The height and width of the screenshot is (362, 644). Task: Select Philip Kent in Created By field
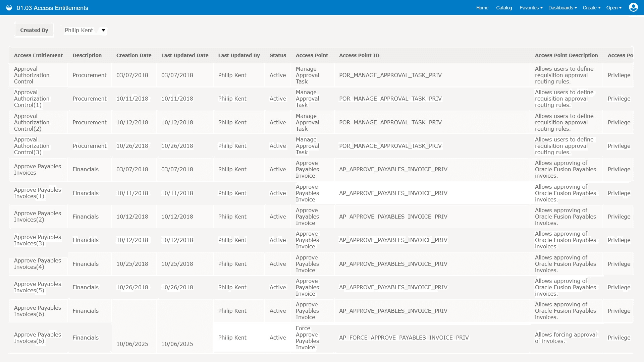coord(79,30)
